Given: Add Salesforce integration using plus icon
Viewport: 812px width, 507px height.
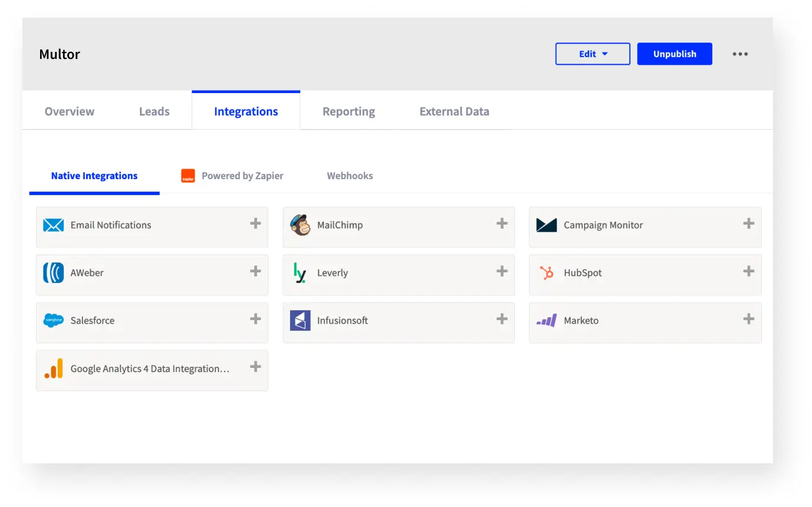Looking at the screenshot, I should (255, 319).
